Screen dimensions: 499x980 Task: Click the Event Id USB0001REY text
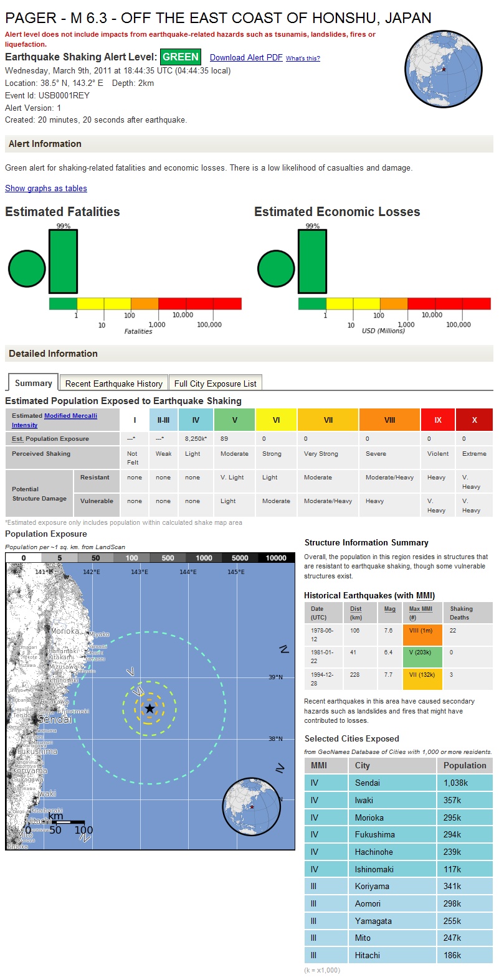point(47,95)
